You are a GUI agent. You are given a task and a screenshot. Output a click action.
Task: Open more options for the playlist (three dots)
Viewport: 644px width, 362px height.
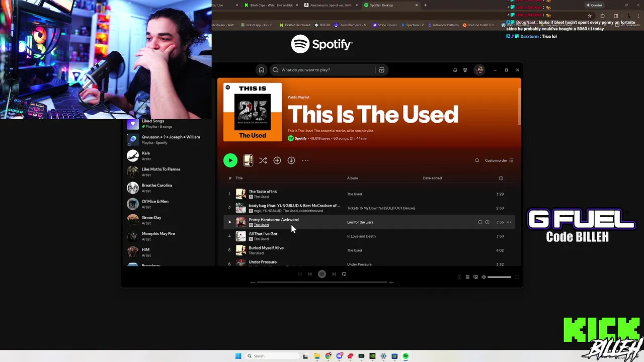[305, 160]
